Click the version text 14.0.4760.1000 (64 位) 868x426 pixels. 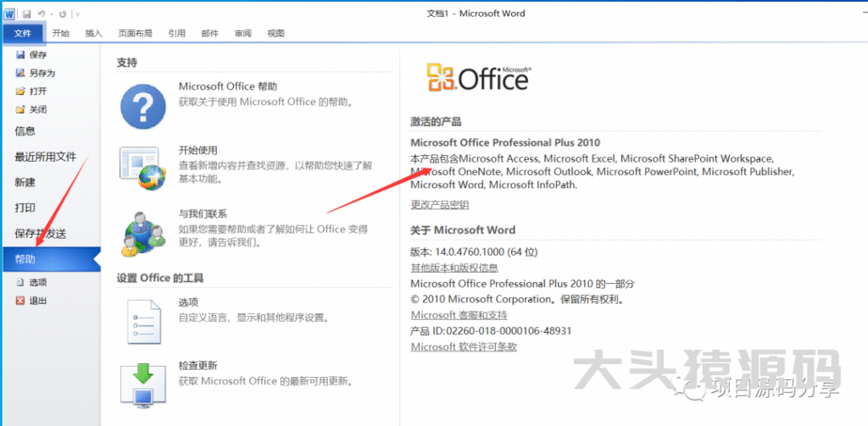[486, 252]
